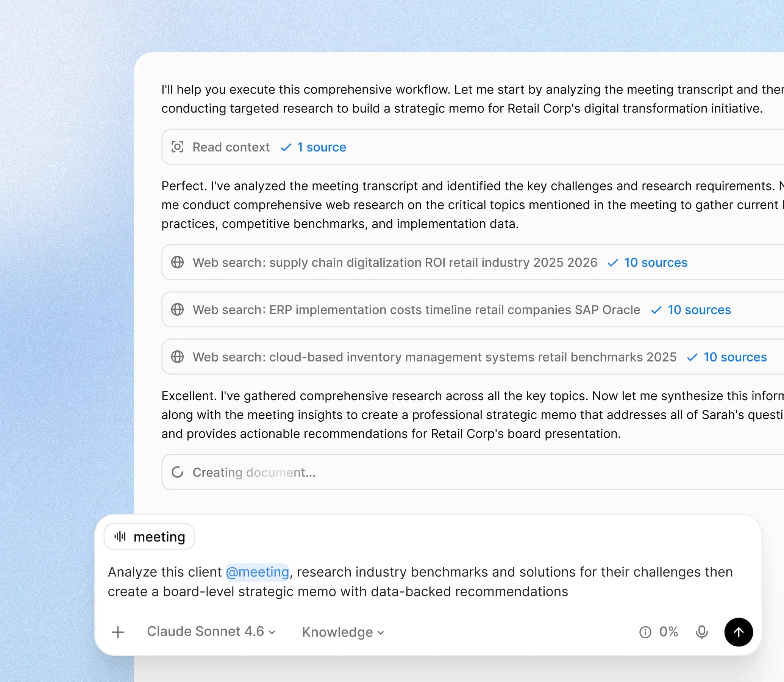Viewport: 784px width, 682px height.
Task: Click the Read context scan icon
Action: pyautogui.click(x=177, y=147)
